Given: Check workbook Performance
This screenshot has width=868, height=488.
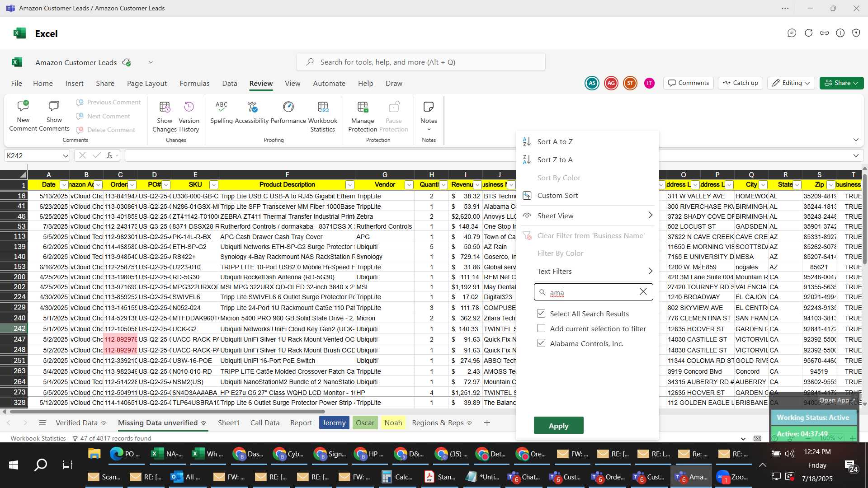Looking at the screenshot, I should tap(288, 112).
